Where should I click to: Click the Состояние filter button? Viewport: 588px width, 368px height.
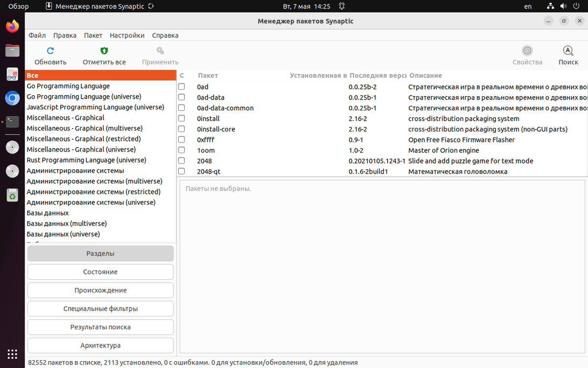click(x=100, y=272)
